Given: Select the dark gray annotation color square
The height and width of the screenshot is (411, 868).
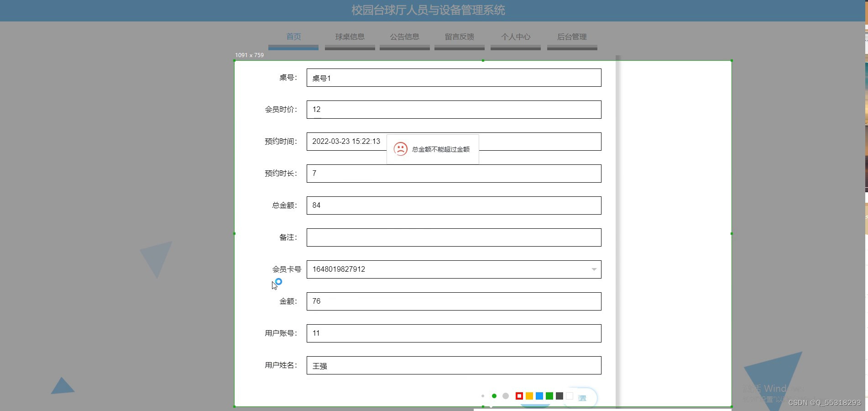Looking at the screenshot, I should coord(559,396).
